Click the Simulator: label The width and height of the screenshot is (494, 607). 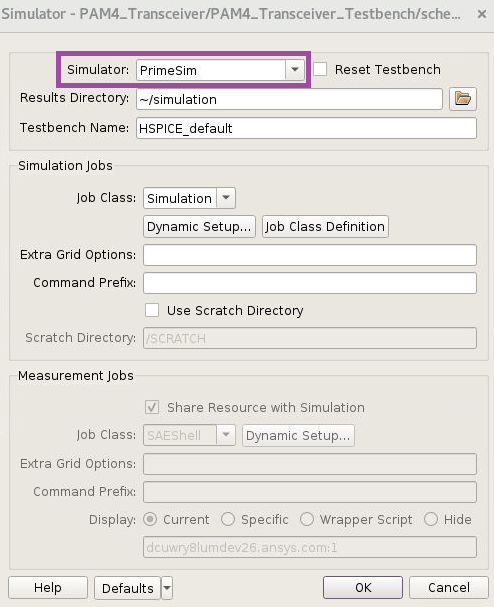click(x=98, y=70)
